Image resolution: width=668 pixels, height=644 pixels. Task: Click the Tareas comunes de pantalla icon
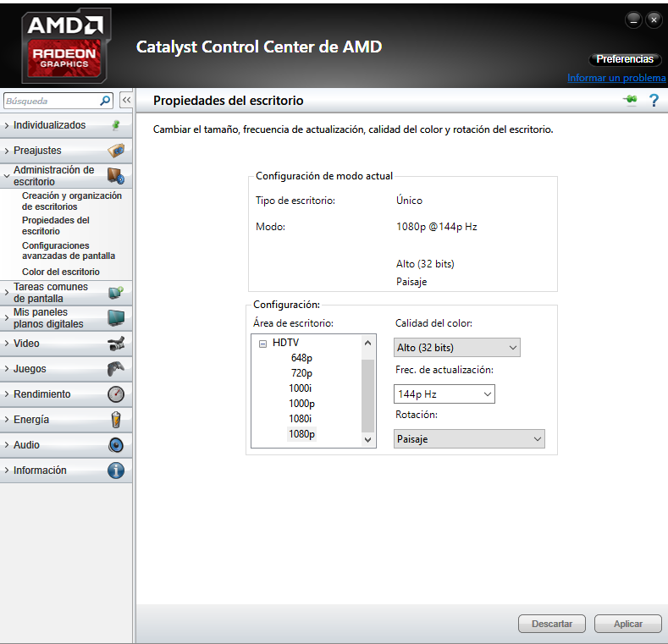pos(116,293)
